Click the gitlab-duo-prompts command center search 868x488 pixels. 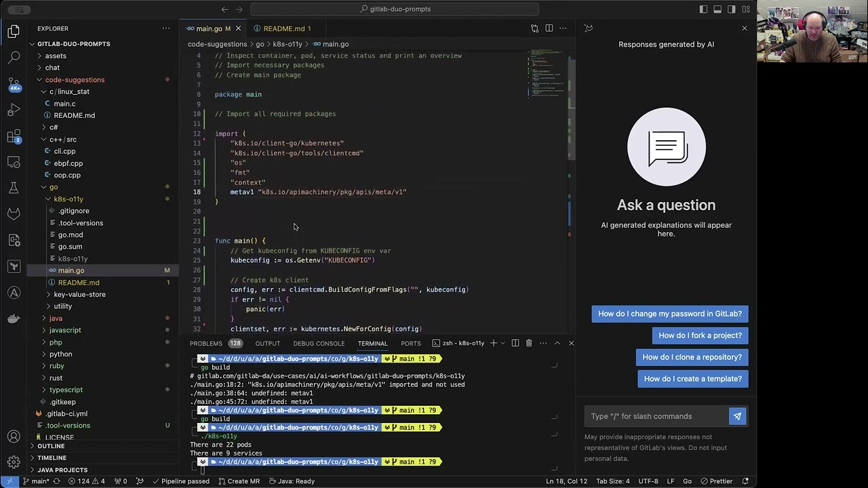pos(395,9)
